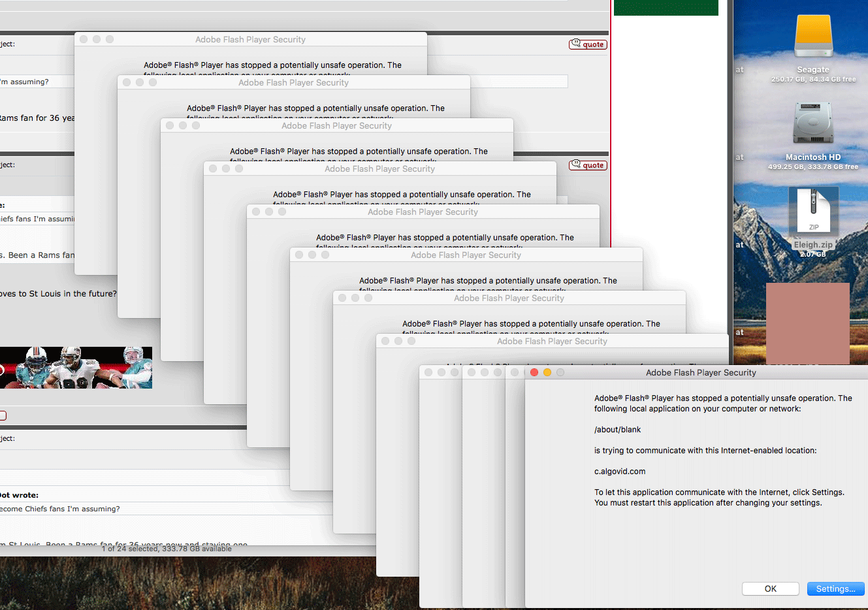Click the 'ecome Chiefs fans I'm assuming?' quoted text
This screenshot has width=868, height=610.
[x=60, y=509]
